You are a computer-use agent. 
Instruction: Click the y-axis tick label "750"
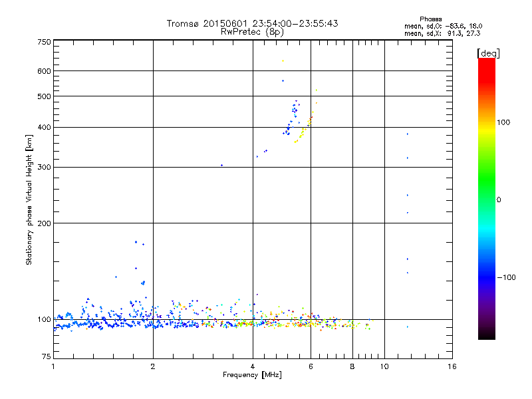[44, 42]
